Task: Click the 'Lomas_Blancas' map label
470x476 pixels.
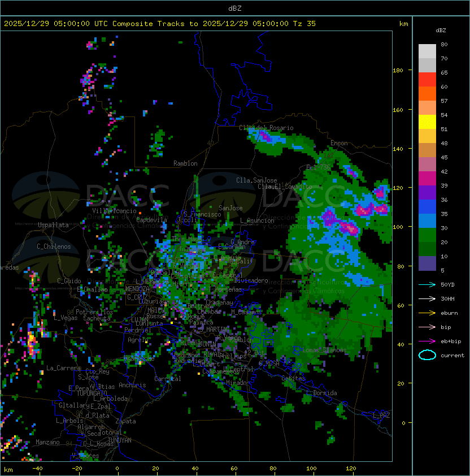Action: pos(324,350)
